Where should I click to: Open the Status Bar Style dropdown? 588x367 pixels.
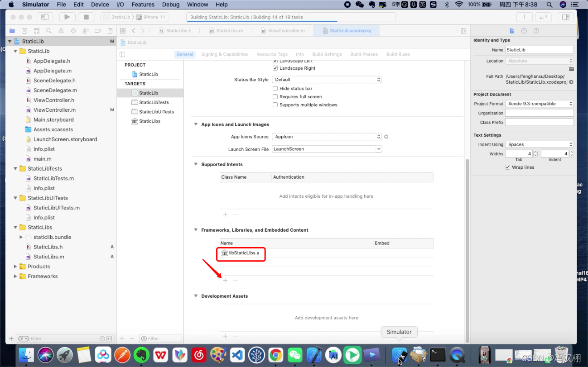click(327, 80)
